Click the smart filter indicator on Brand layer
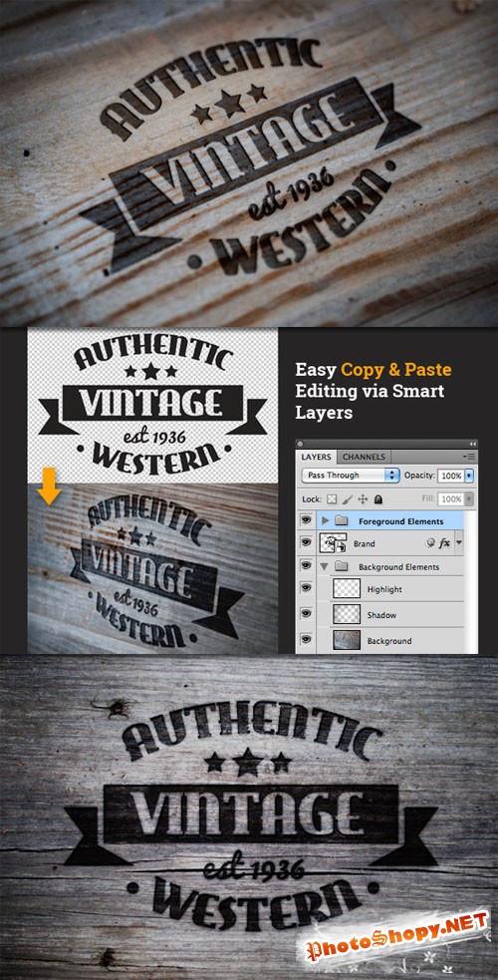 pos(430,543)
